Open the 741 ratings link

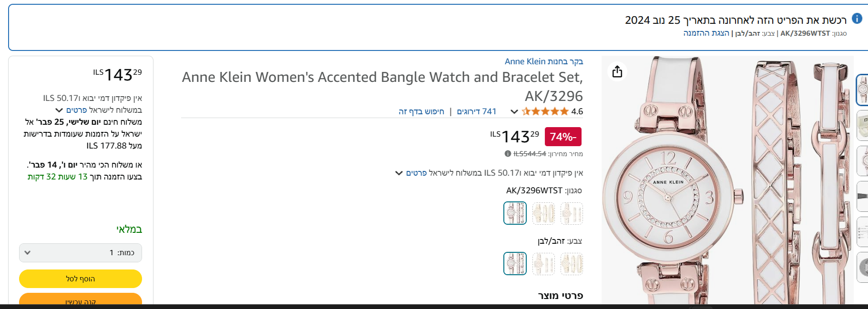(477, 111)
